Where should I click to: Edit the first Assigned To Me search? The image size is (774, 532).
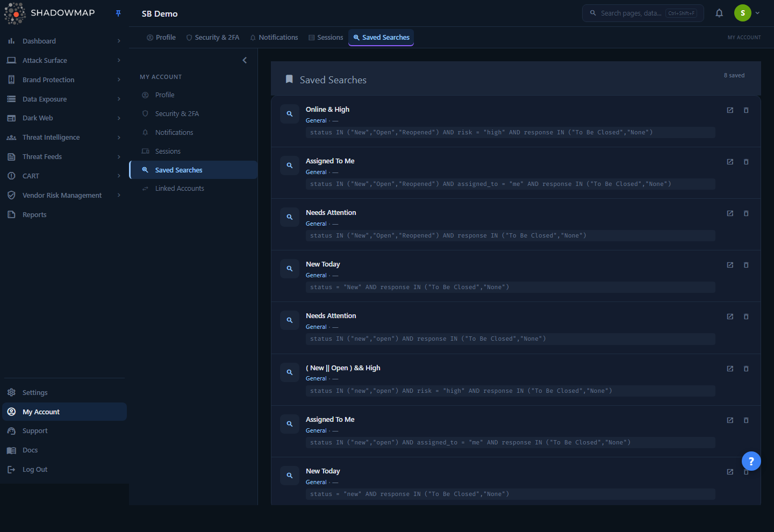pyautogui.click(x=730, y=162)
